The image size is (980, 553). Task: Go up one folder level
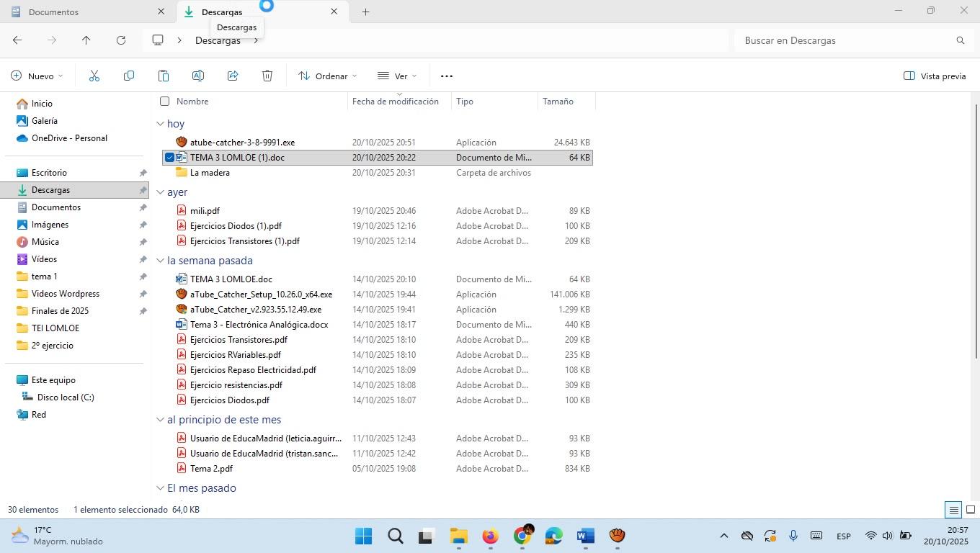click(x=86, y=40)
